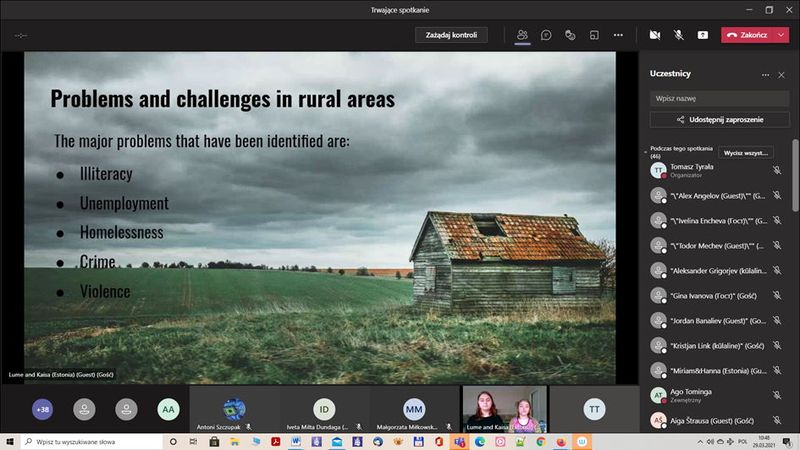This screenshot has height=450, width=800.
Task: Click Todor Mechev muted mic icon
Action: pyautogui.click(x=777, y=245)
